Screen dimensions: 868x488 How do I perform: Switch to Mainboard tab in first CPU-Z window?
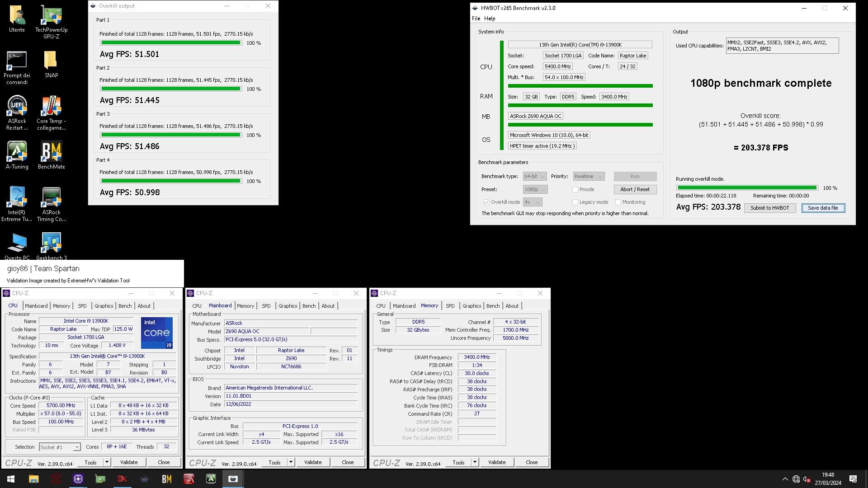[x=36, y=306]
